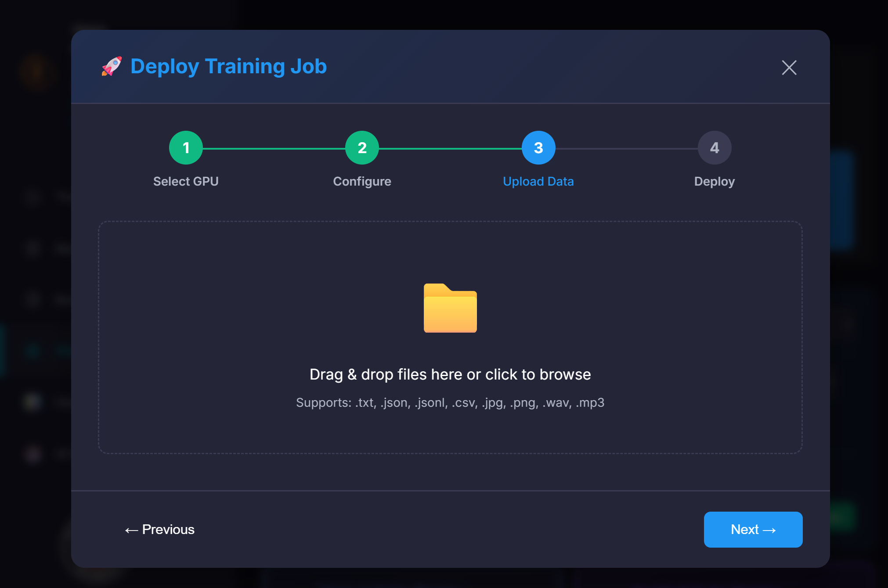Click the step 1 green circle

coord(186,148)
